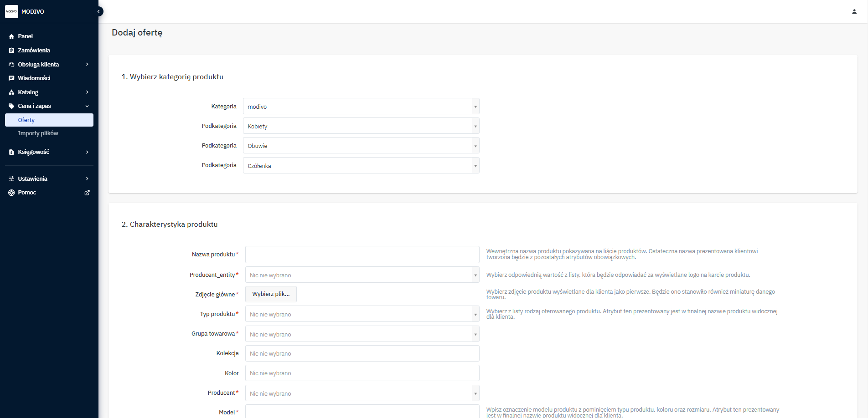Click the Zamówienia clipboard icon
This screenshot has height=418, width=868.
[11, 51]
